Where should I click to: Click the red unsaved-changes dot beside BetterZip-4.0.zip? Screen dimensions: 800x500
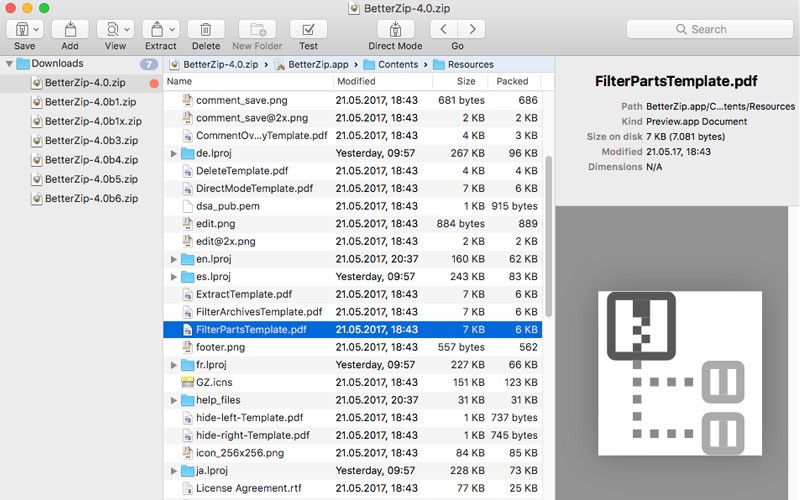[x=154, y=83]
